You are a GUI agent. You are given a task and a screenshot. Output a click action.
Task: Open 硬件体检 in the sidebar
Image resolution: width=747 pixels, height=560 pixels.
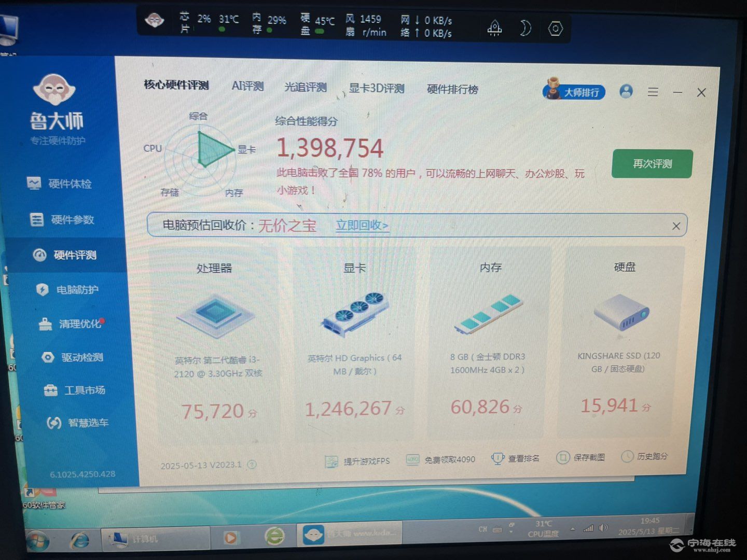(x=59, y=184)
